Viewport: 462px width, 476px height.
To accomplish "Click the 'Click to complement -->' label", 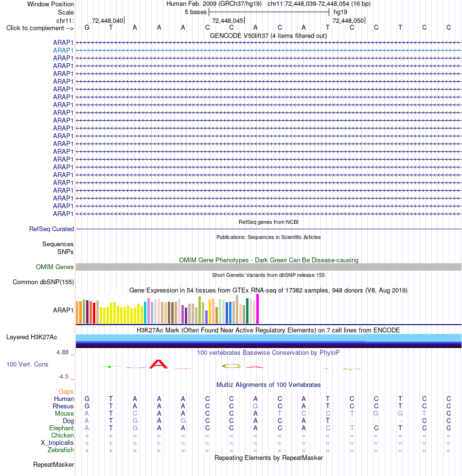I will 40,28.
